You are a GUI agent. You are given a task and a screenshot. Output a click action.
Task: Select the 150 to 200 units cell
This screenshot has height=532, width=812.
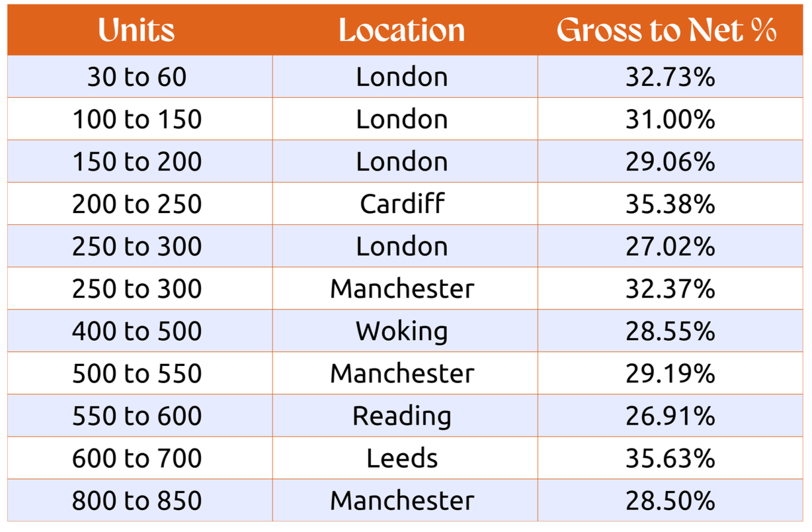click(137, 161)
